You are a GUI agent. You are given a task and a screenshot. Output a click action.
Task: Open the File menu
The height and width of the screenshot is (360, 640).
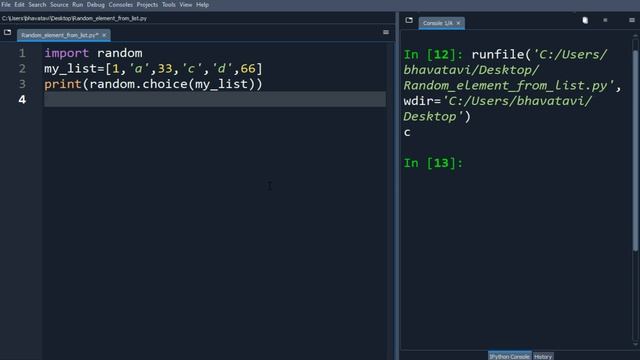tap(6, 5)
